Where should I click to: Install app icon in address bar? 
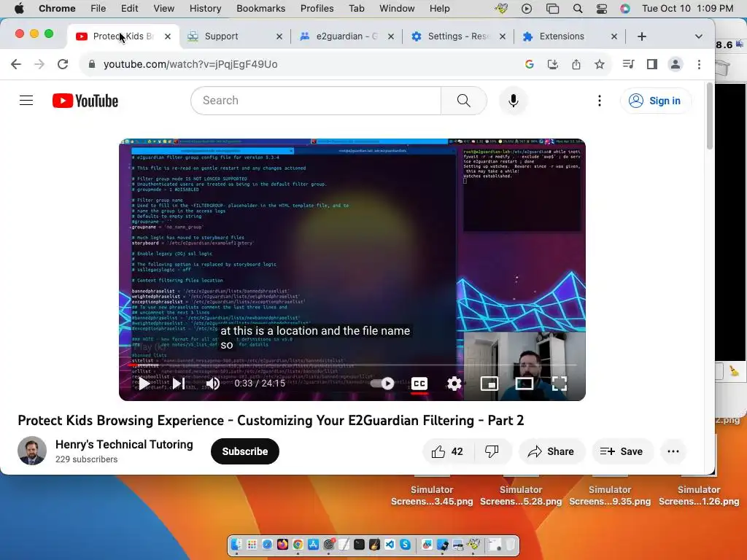553,64
